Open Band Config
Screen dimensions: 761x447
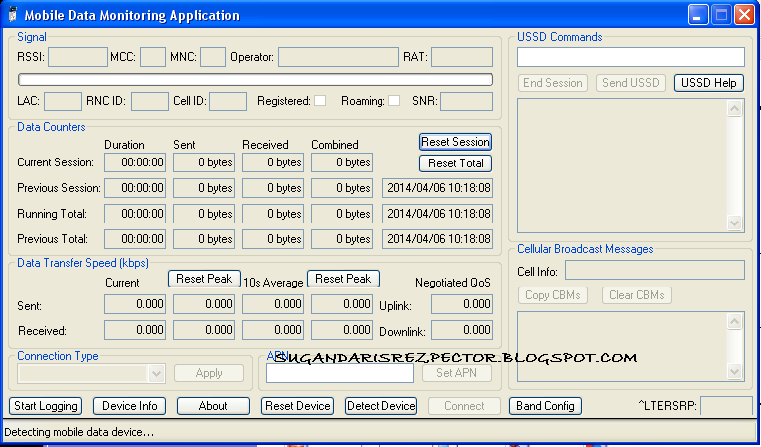(545, 406)
